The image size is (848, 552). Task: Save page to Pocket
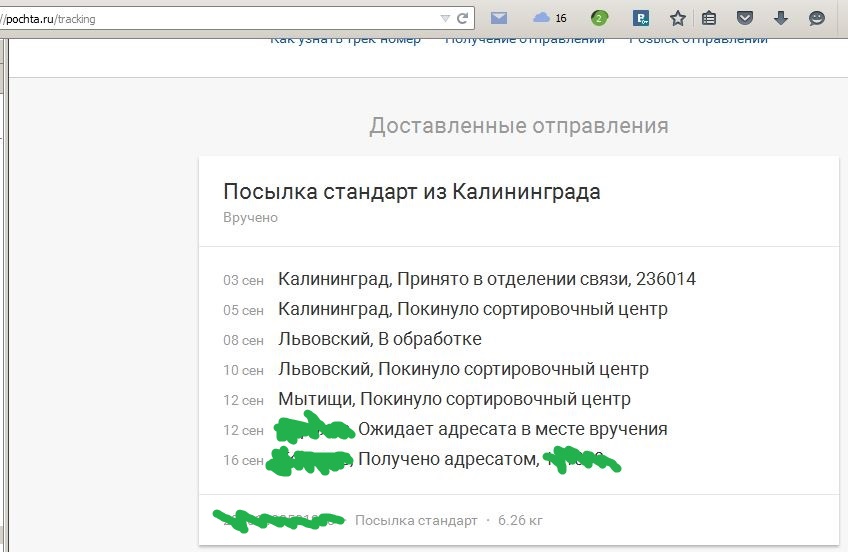click(x=744, y=18)
